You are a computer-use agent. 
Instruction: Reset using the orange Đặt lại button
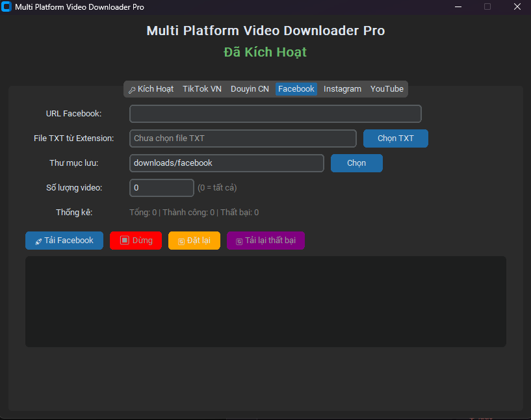point(194,241)
